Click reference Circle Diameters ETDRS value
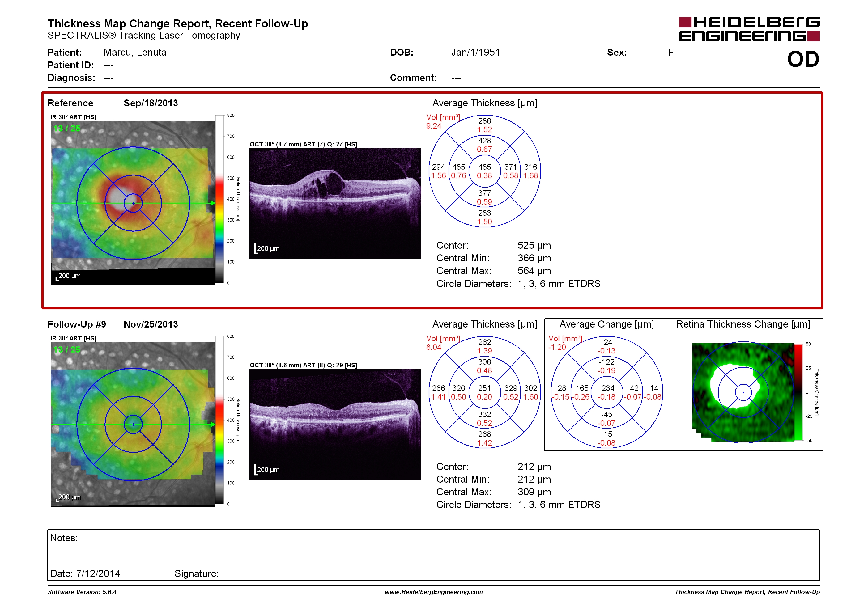The width and height of the screenshot is (868, 613). [x=559, y=284]
